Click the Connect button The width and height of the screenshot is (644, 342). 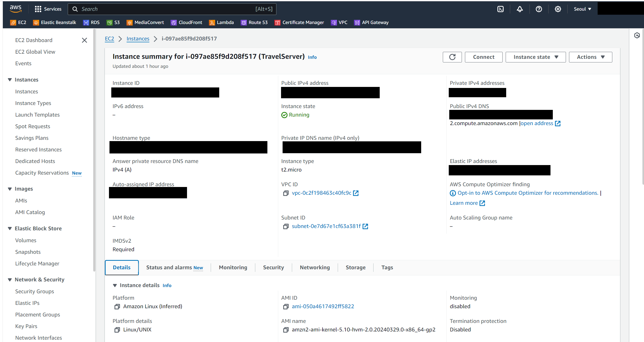484,57
